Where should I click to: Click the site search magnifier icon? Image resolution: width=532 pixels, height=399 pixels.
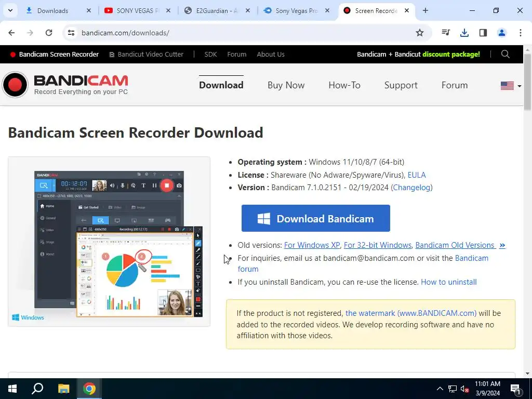point(506,54)
